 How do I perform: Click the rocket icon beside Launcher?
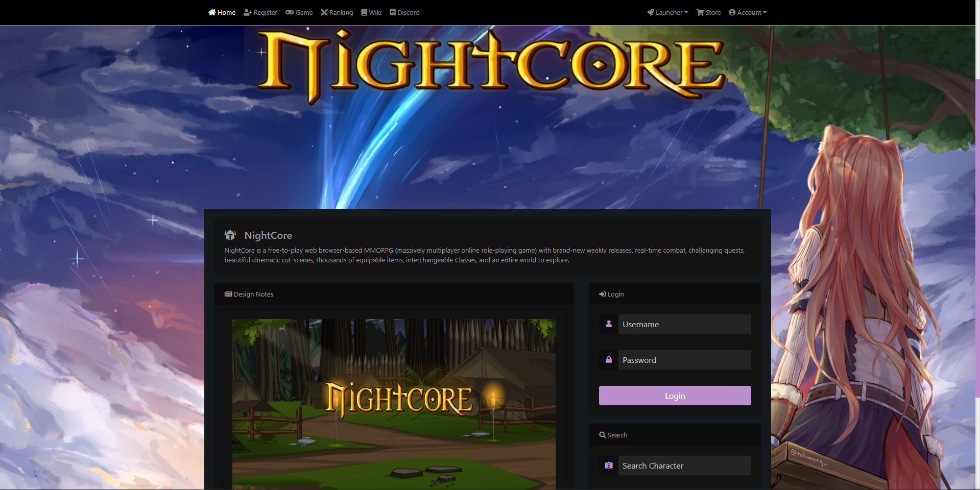click(x=651, y=12)
